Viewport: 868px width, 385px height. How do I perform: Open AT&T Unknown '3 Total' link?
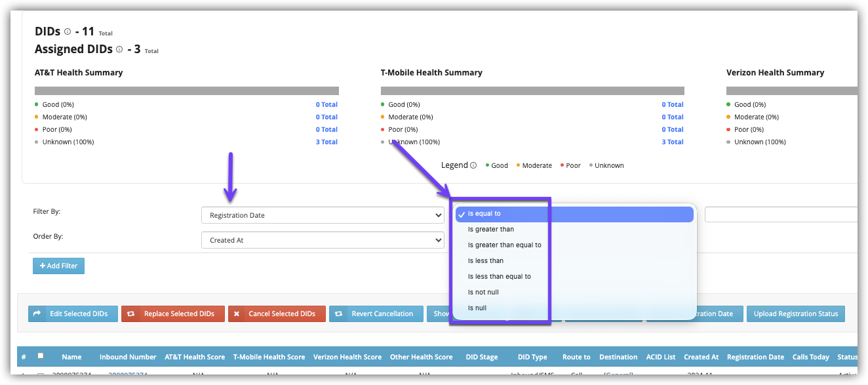326,142
